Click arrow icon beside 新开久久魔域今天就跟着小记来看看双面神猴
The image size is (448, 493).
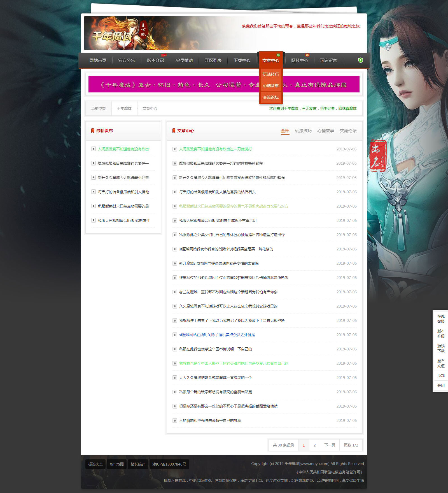175,178
